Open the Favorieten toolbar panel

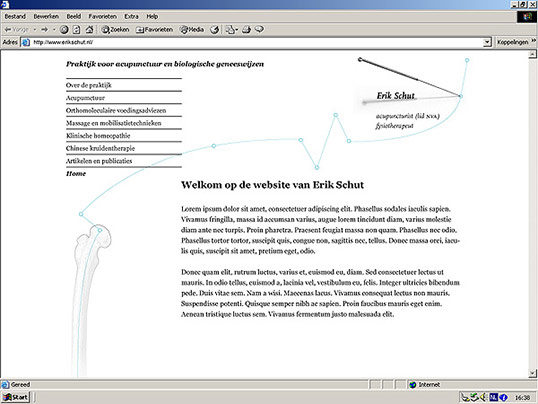point(154,30)
